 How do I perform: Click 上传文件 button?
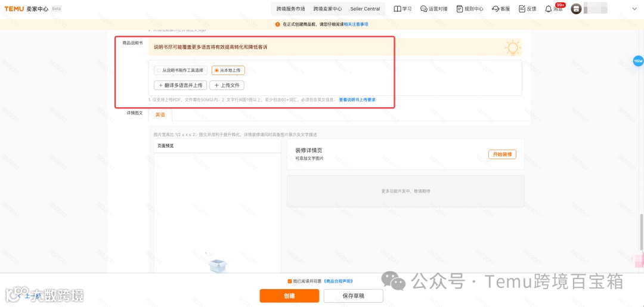click(227, 85)
